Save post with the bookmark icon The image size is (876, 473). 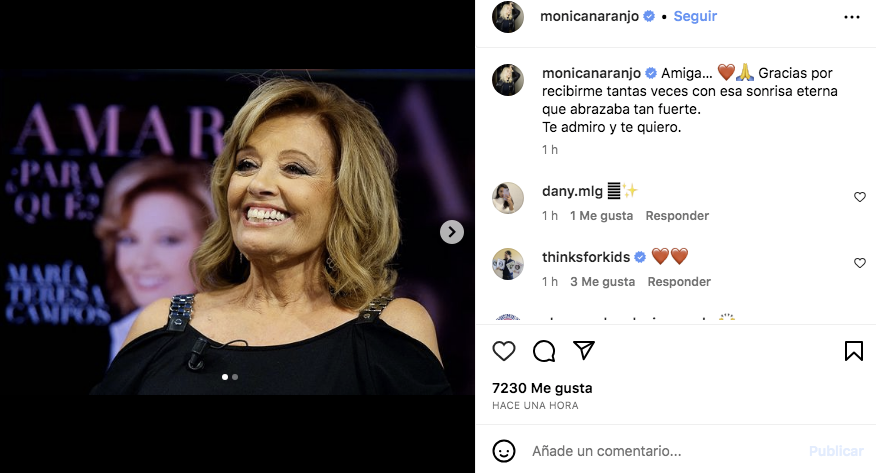[x=853, y=351]
